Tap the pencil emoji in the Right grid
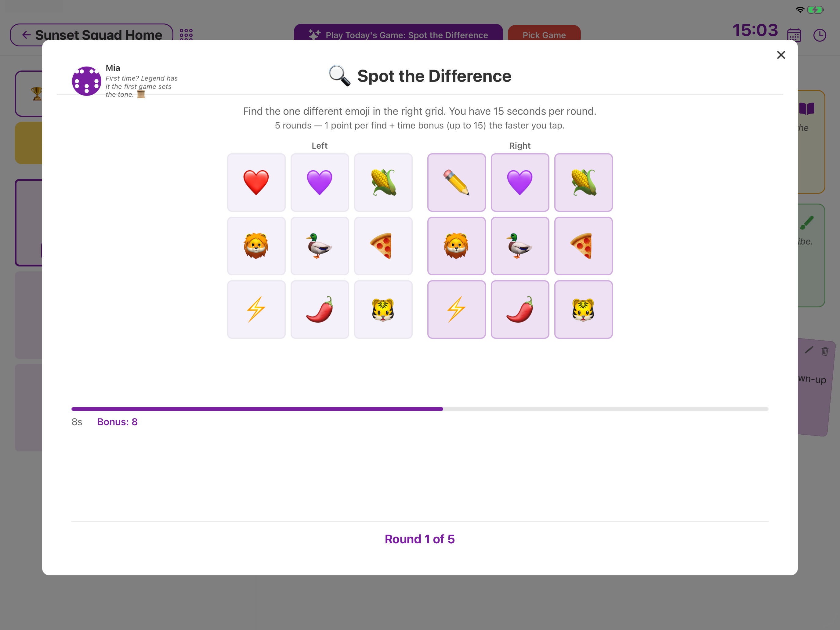The width and height of the screenshot is (840, 630). pyautogui.click(x=456, y=182)
